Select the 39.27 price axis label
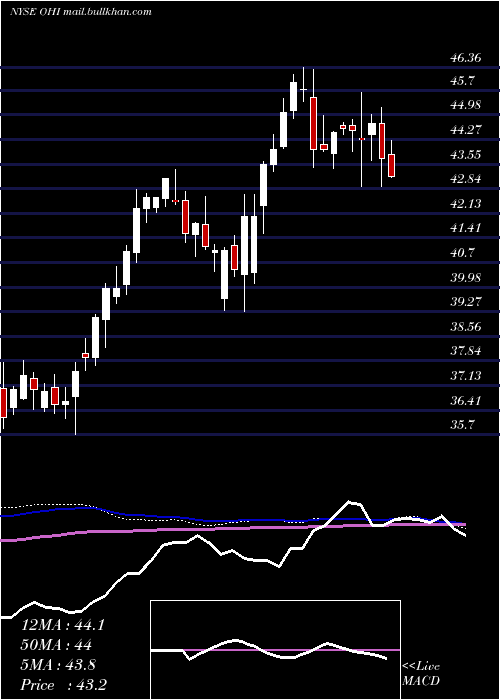The width and height of the screenshot is (500, 700). click(466, 302)
